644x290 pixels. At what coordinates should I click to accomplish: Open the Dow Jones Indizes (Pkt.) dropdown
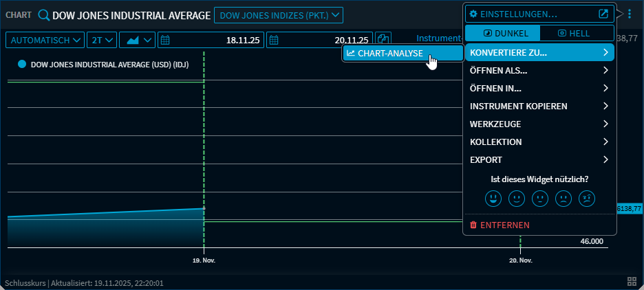point(278,15)
